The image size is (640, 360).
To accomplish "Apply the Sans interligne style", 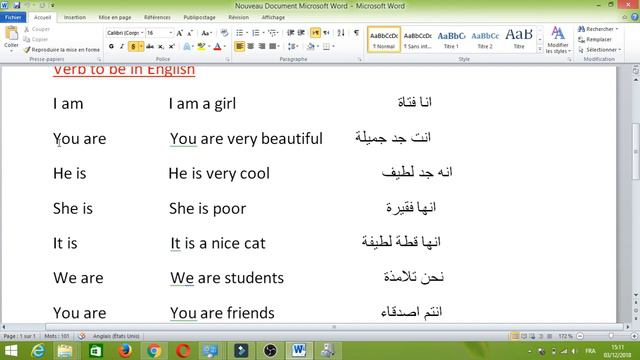I will point(418,40).
